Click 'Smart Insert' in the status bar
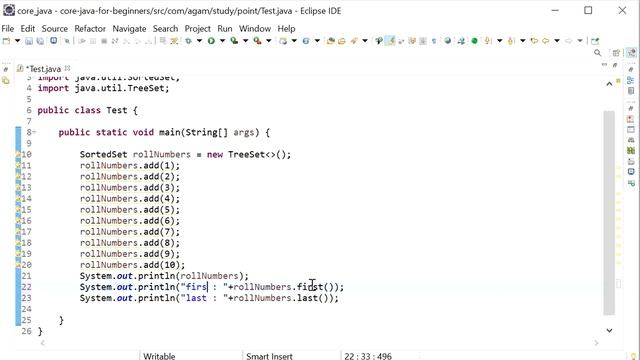The image size is (640, 360). click(269, 356)
